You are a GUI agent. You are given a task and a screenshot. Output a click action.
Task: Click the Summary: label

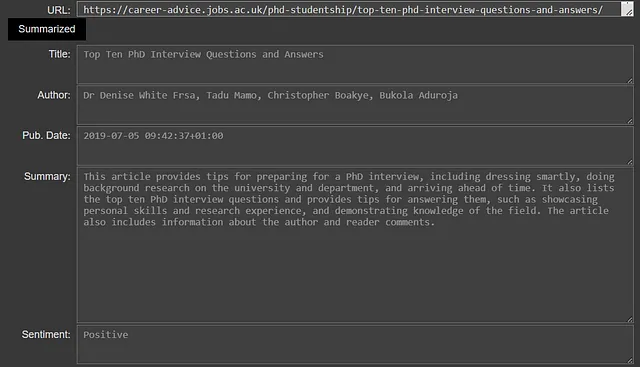pos(47,176)
